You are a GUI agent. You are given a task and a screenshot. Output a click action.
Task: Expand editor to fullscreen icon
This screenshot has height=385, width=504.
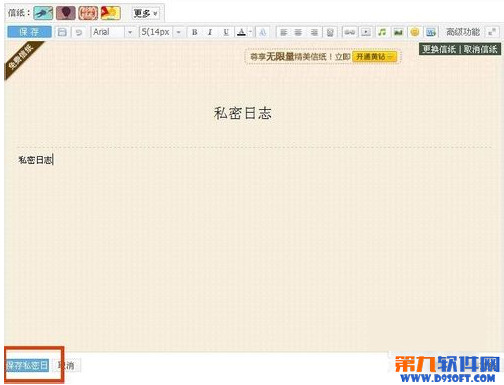492,32
